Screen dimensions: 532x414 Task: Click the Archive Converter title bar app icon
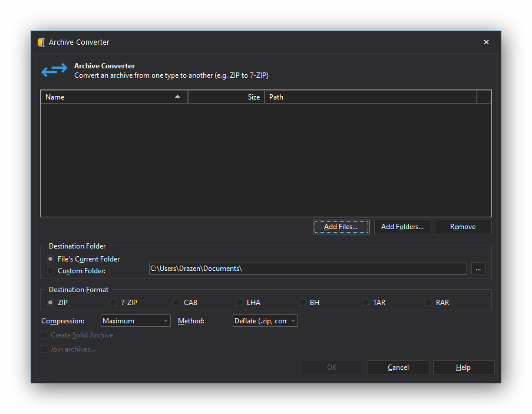[x=41, y=42]
